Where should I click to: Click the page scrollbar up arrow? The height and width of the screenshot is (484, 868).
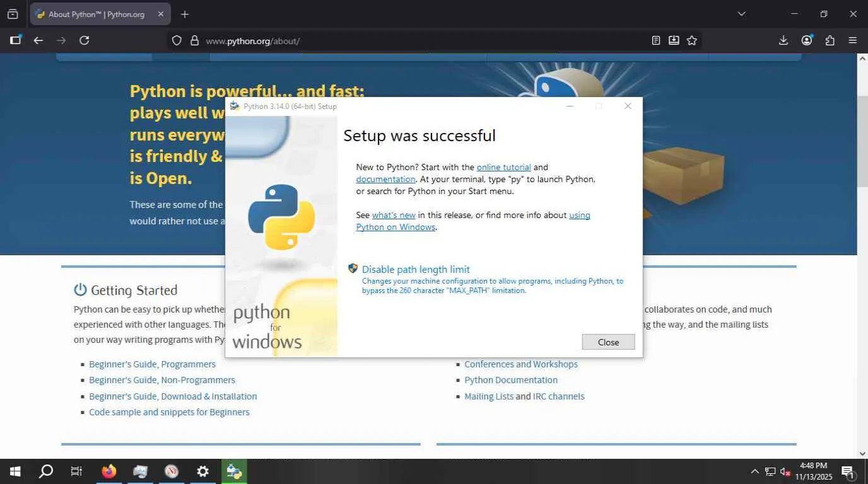(x=862, y=59)
